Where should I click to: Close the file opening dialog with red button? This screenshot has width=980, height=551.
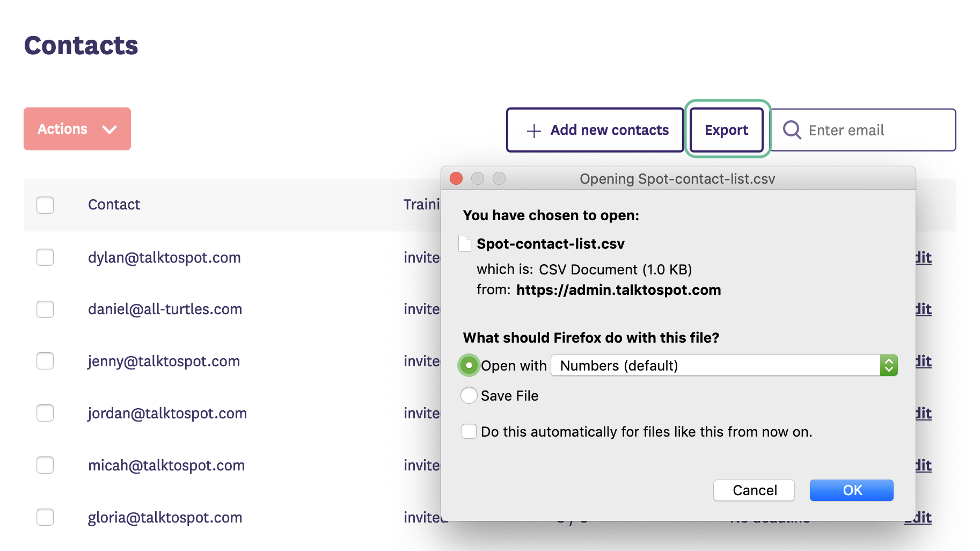pyautogui.click(x=456, y=178)
